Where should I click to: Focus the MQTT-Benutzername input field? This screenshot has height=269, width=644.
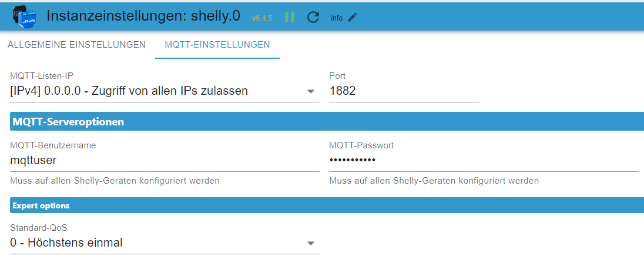pyautogui.click(x=165, y=160)
